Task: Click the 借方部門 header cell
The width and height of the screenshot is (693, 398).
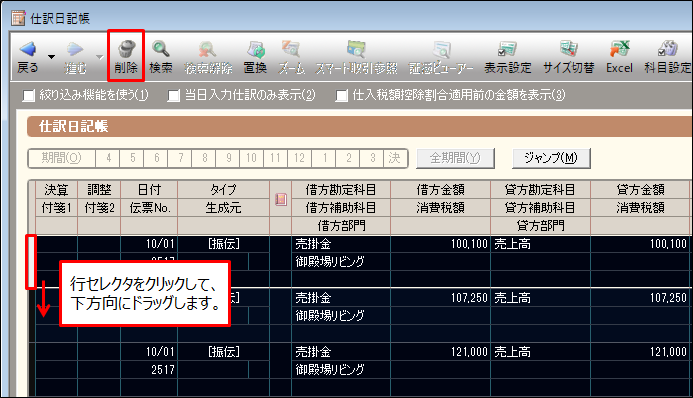Action: pos(341,226)
